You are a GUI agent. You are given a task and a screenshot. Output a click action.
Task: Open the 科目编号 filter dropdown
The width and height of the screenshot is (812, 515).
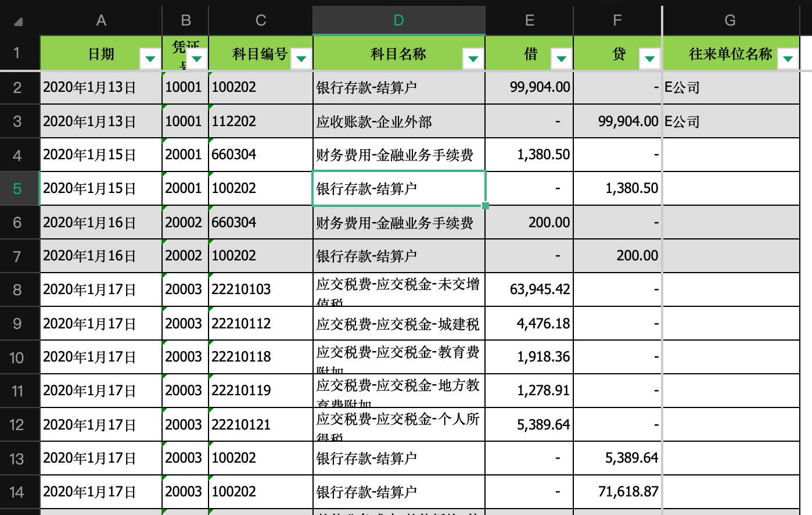click(x=301, y=59)
